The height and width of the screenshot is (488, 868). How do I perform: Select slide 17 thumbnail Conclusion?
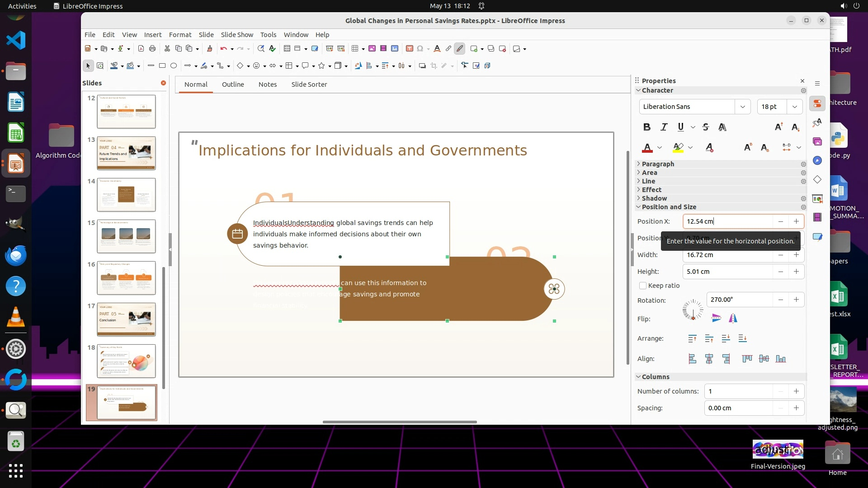tap(126, 319)
